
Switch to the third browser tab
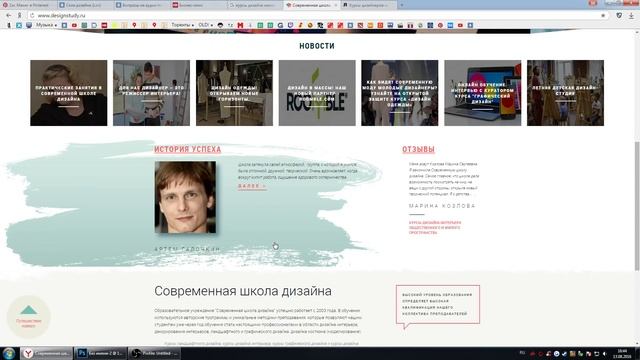coord(141,5)
